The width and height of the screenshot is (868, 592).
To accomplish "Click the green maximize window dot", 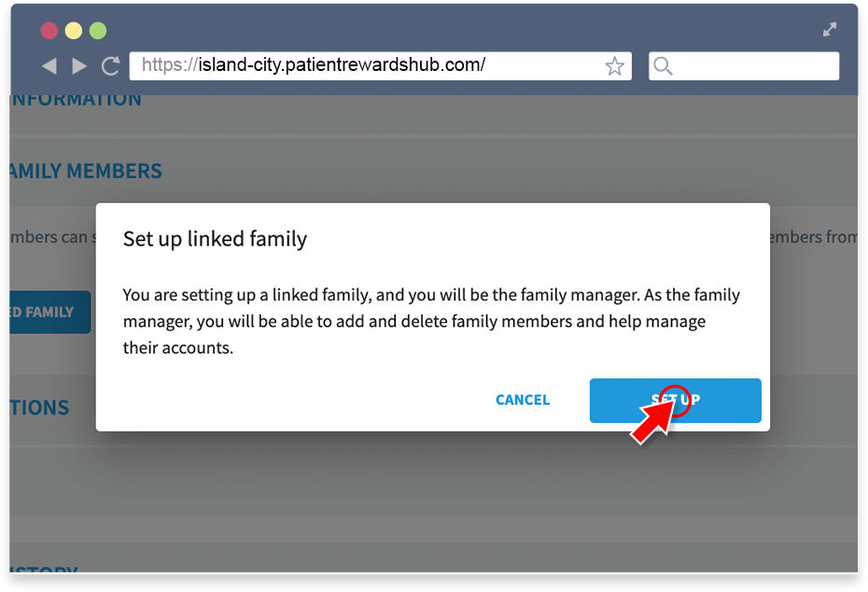I will click(98, 31).
